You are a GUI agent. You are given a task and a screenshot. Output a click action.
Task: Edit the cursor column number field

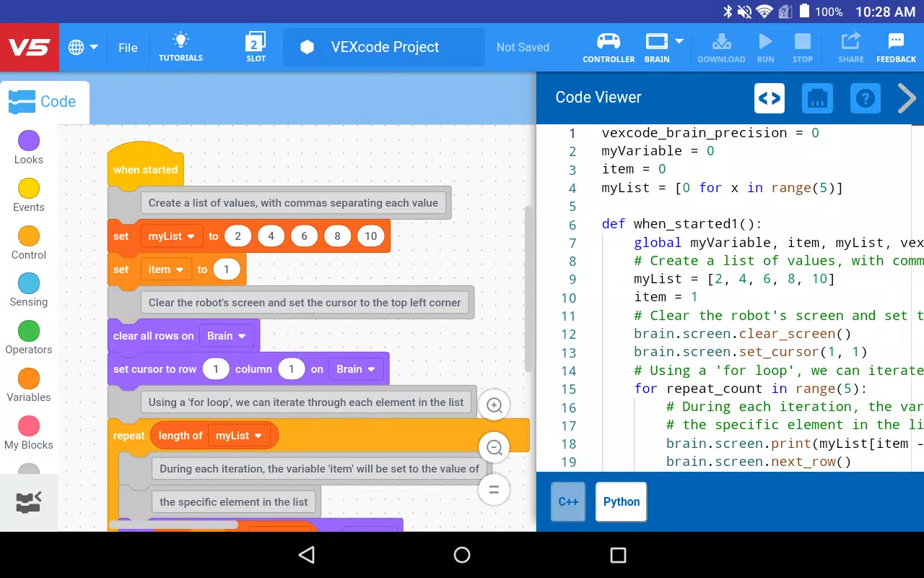click(x=292, y=369)
